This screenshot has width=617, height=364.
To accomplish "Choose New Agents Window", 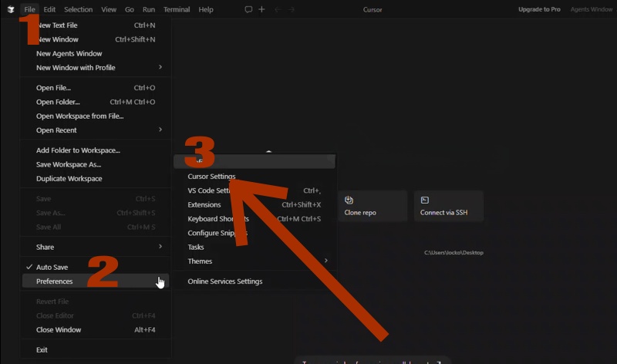I will [96, 53].
